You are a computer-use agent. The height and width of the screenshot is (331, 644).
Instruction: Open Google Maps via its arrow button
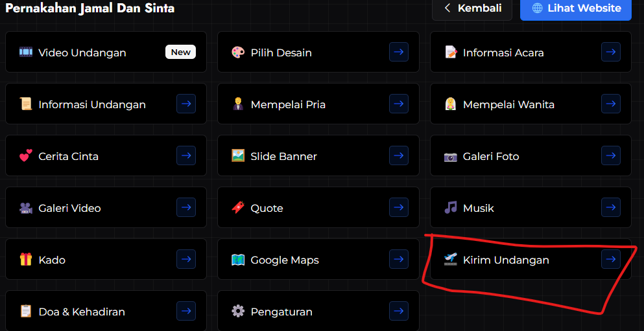pyautogui.click(x=398, y=259)
